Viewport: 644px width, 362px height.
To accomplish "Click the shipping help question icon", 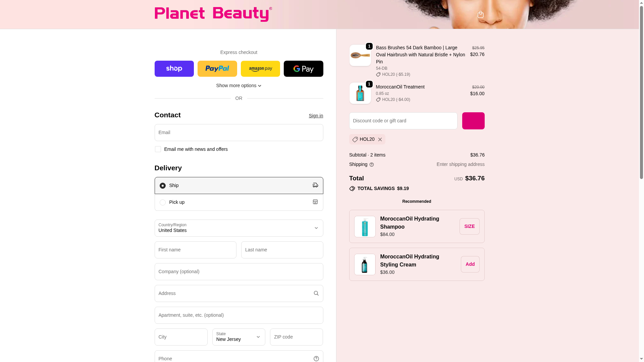I will point(372,165).
